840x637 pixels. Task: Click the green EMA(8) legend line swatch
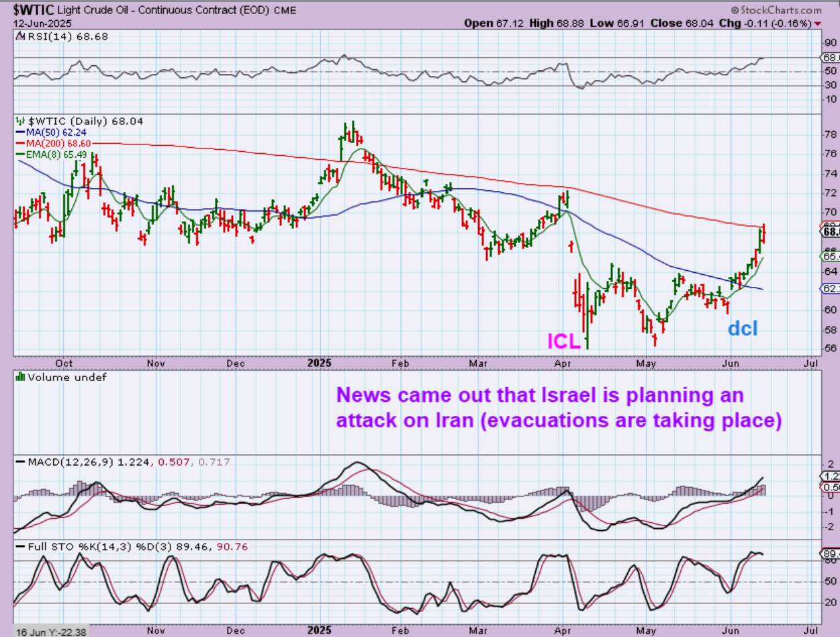[x=20, y=154]
